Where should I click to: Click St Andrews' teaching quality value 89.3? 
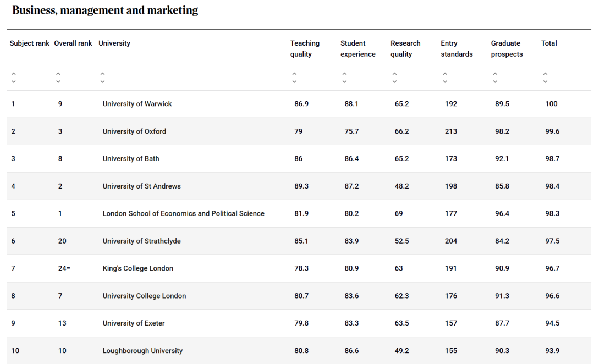301,186
